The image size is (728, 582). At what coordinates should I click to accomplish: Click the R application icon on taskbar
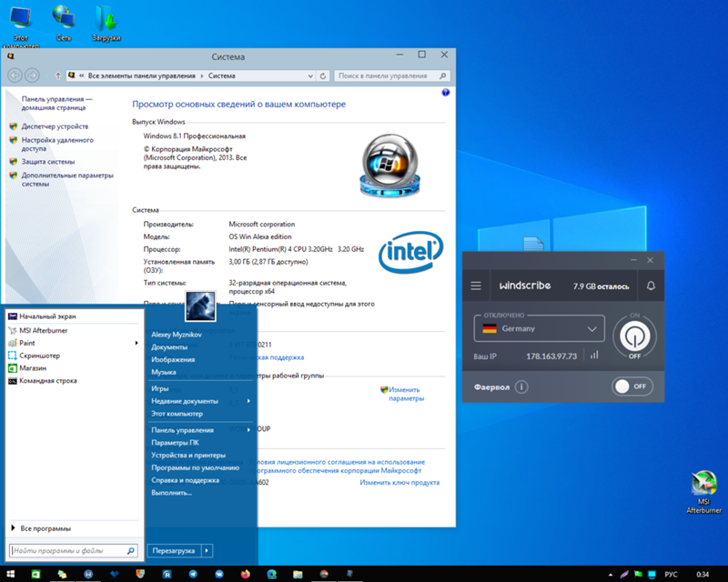(x=167, y=574)
